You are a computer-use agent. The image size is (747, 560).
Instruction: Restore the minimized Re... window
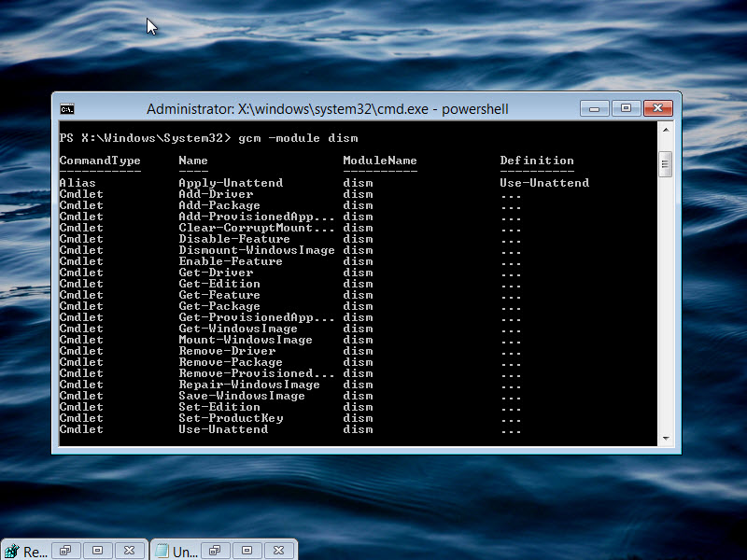pos(66,551)
